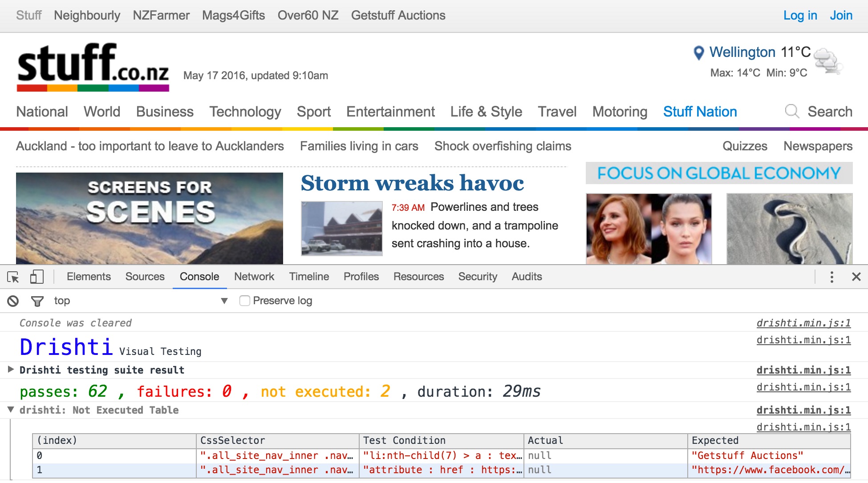Click the console filter funnel icon
Screen dimensions: 868x483
pos(37,301)
